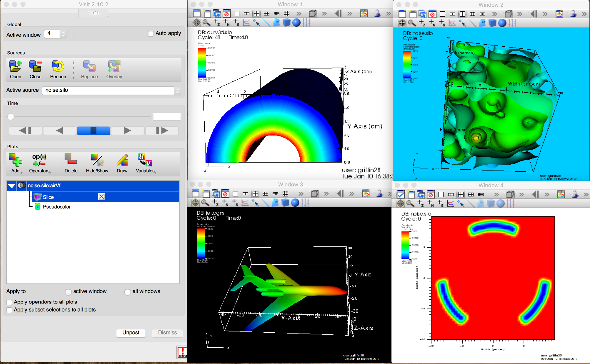Collapse the noise.silo:airVf plot entry
The image size is (590, 364).
coord(12,186)
